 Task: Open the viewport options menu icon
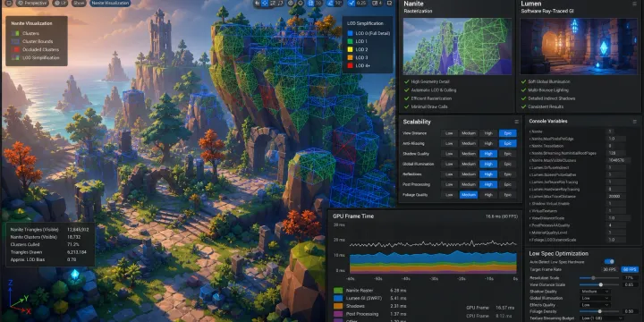tap(8, 3)
